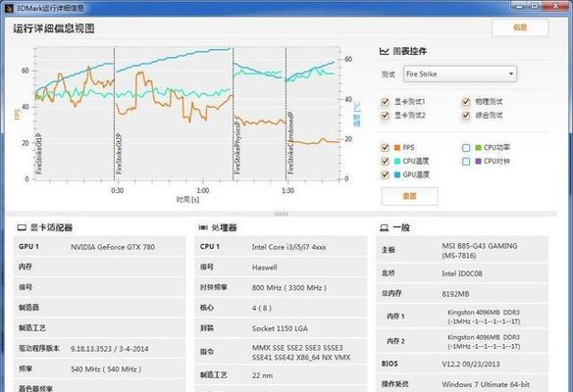Click the cyan CPU温度 color swatch

point(397,161)
